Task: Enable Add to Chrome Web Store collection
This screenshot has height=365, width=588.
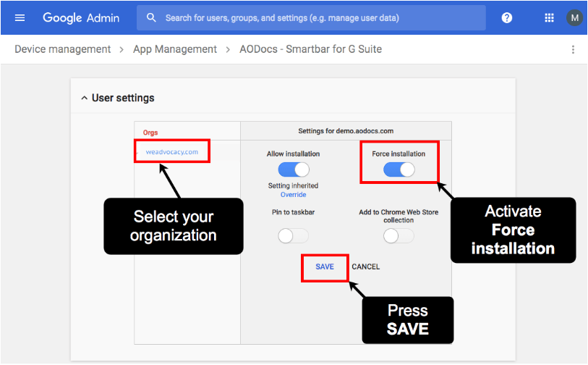Action: click(x=399, y=236)
